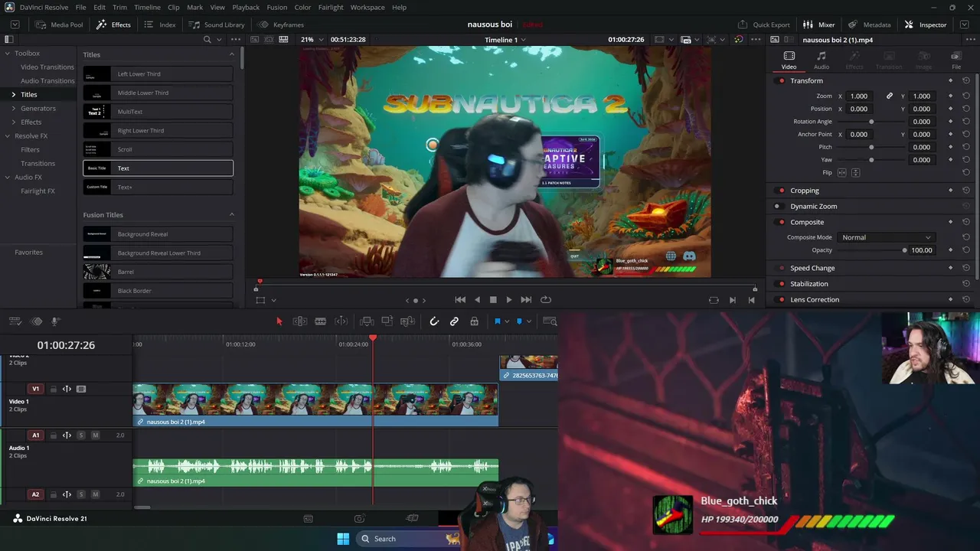
Task: Flip the clip horizontally
Action: (842, 173)
